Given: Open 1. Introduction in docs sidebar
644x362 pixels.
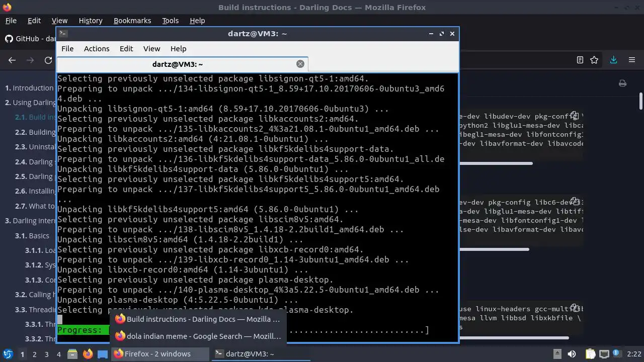Looking at the screenshot, I should [x=29, y=88].
